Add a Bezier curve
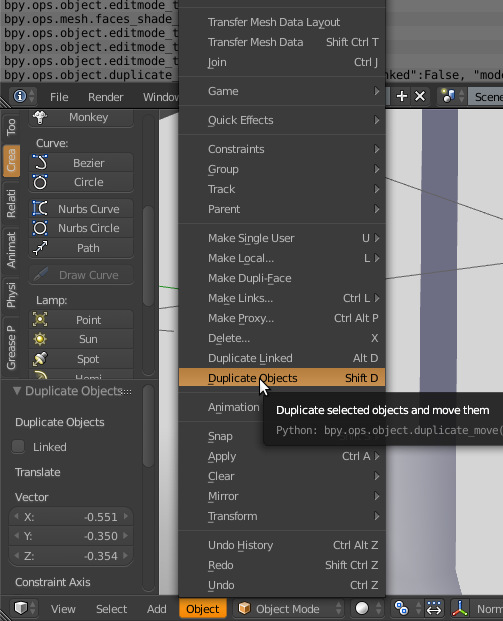This screenshot has width=503, height=621. click(81, 163)
